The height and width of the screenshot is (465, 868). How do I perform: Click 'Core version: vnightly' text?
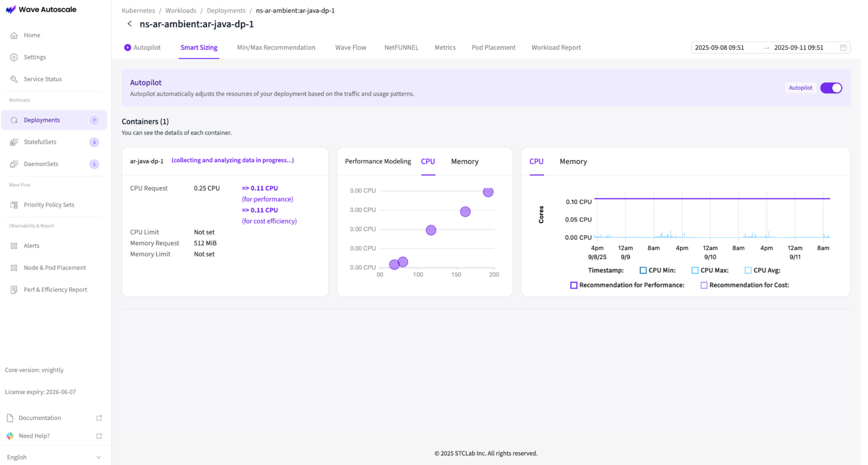pos(34,370)
